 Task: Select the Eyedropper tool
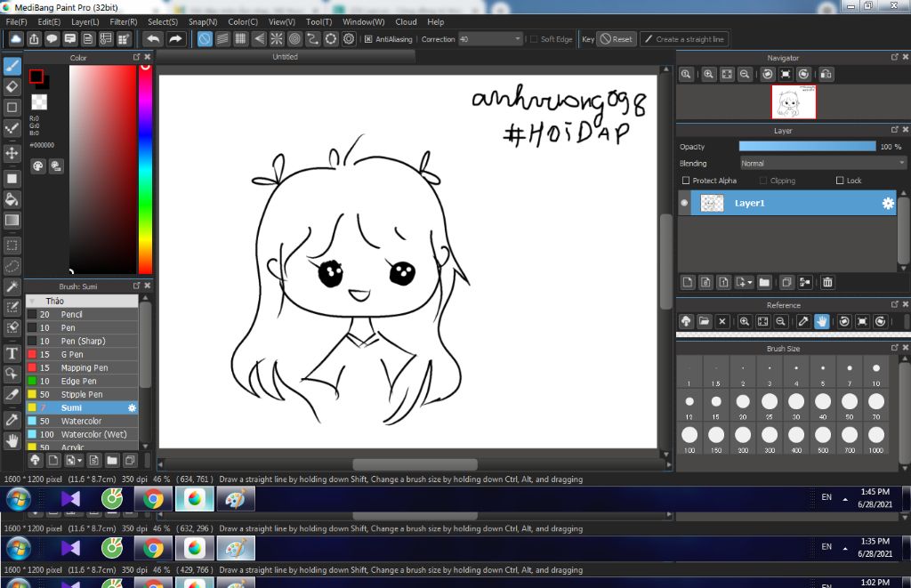coord(12,420)
